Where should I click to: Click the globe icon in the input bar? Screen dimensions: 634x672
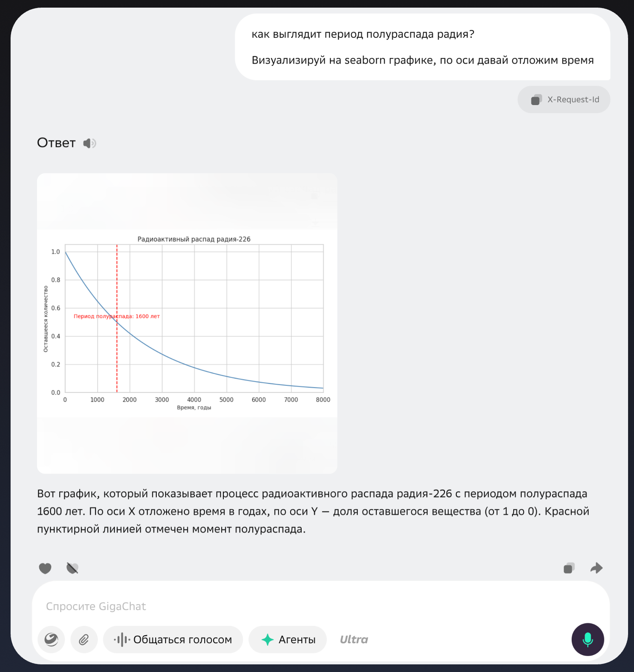pos(51,639)
